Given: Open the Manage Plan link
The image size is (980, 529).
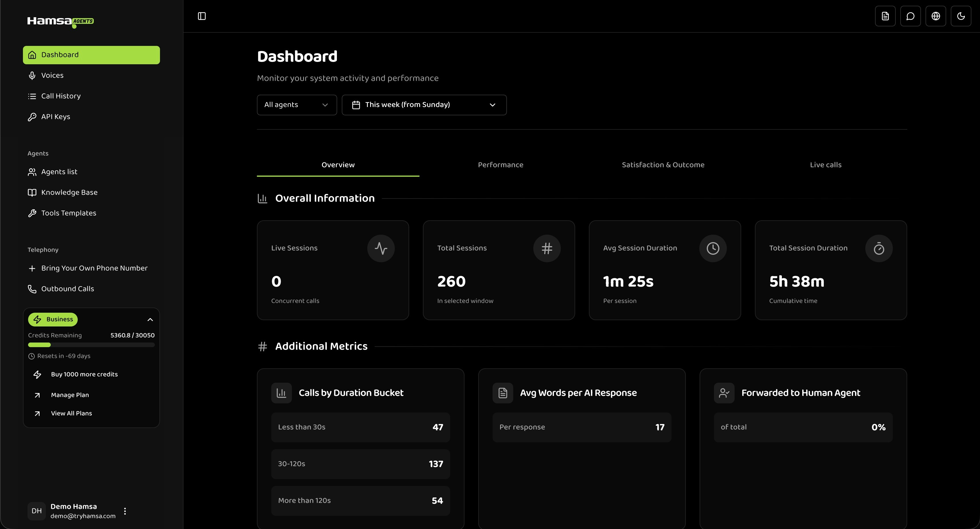Looking at the screenshot, I should [70, 395].
